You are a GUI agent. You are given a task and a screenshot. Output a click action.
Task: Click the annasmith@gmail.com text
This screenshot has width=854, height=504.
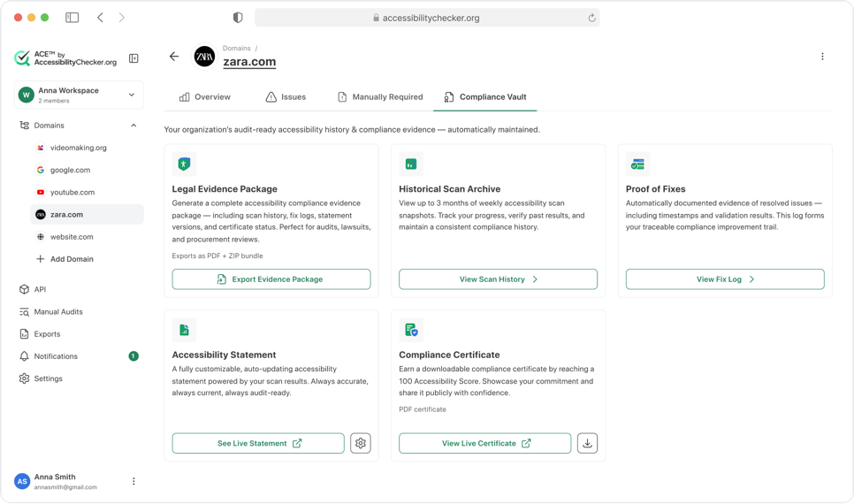coord(65,487)
